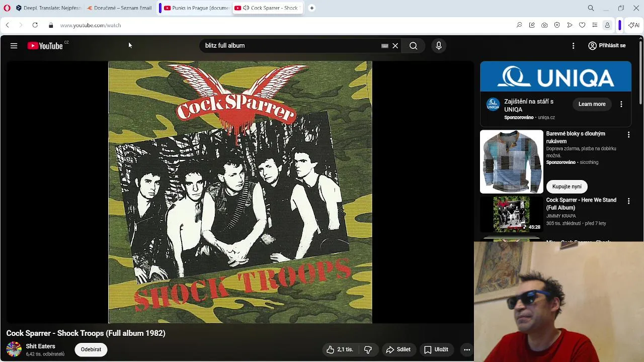
Task: Save video to playlist via Uložit
Action: coord(436,349)
